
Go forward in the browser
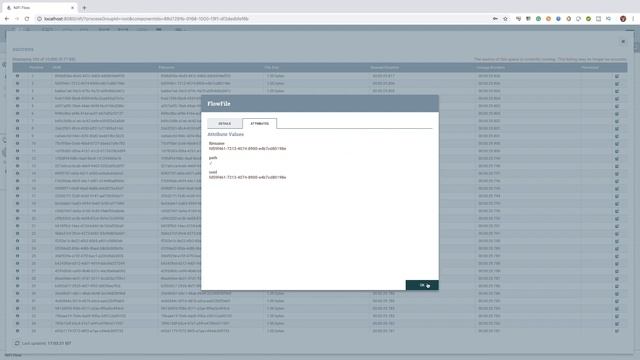point(17,19)
